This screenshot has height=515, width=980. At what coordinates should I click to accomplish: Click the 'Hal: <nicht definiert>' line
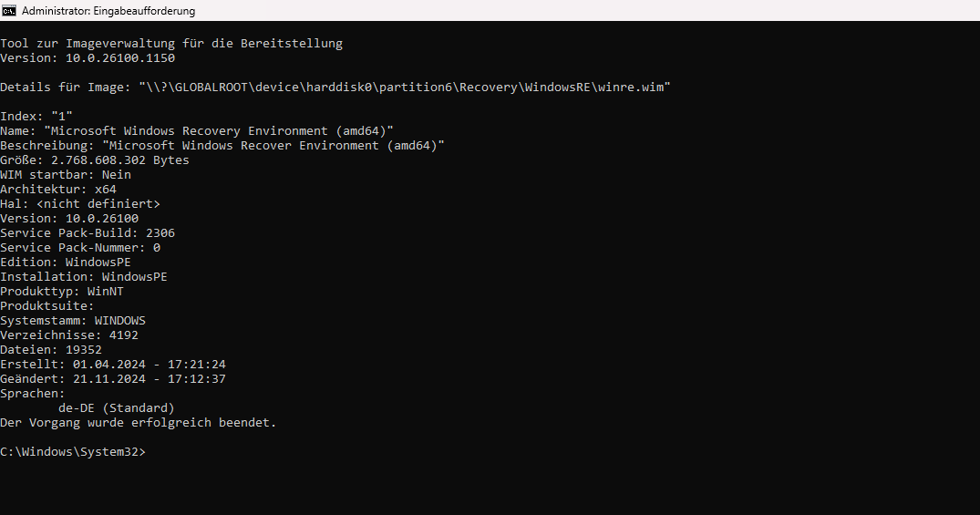click(x=80, y=203)
